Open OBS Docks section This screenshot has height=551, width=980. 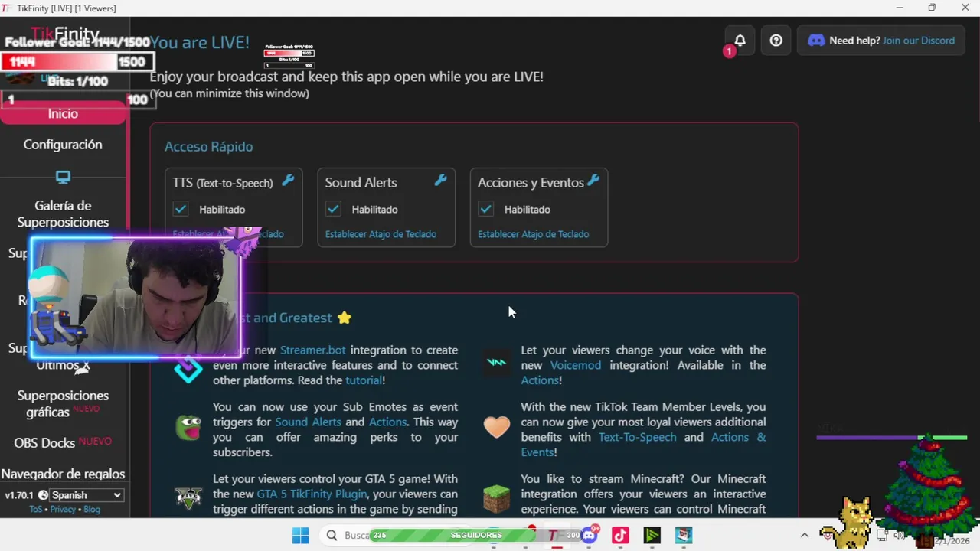pyautogui.click(x=63, y=442)
